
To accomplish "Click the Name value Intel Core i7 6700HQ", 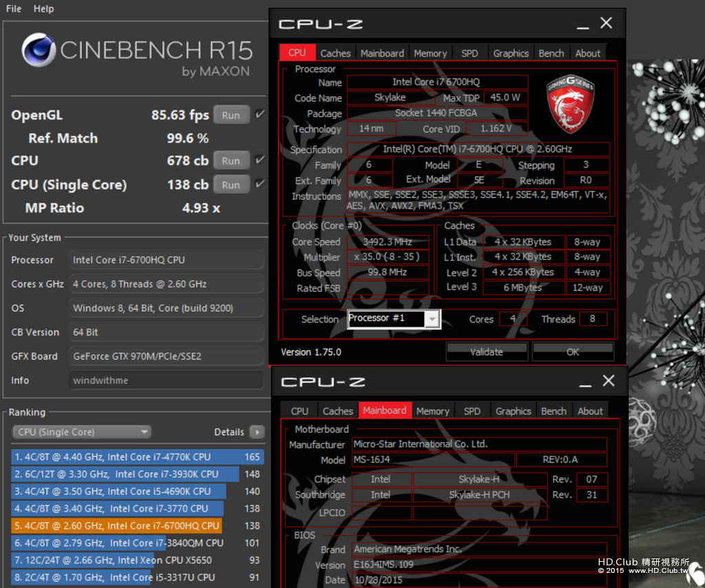I will pyautogui.click(x=437, y=82).
